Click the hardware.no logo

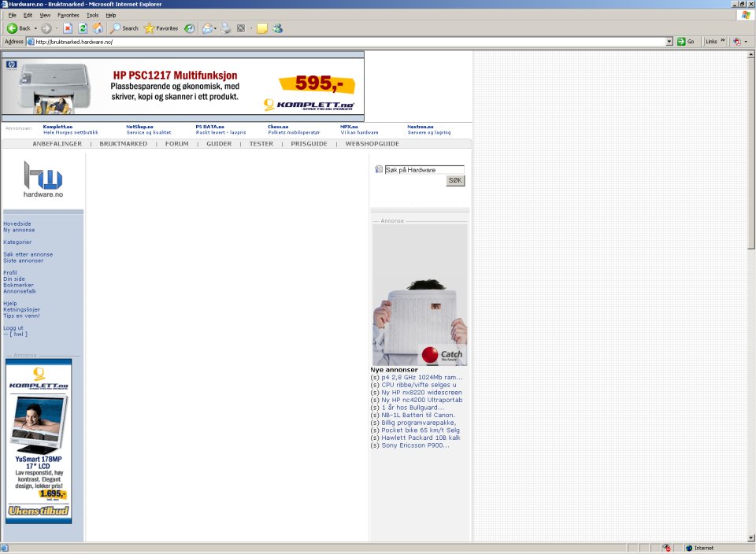click(43, 179)
